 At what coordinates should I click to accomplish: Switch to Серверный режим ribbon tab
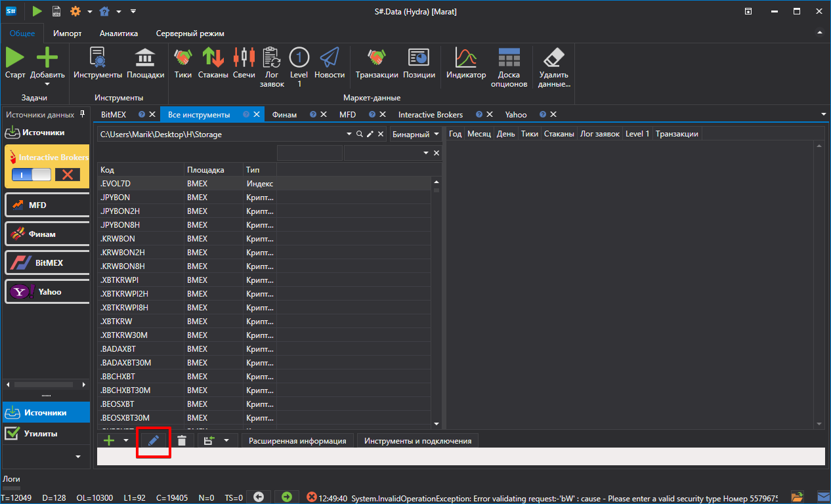tap(190, 33)
